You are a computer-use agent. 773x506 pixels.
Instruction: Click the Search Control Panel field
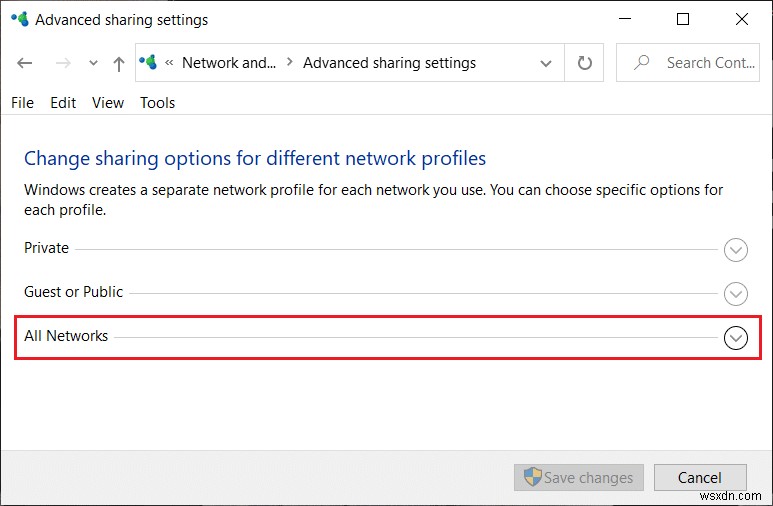(710, 63)
